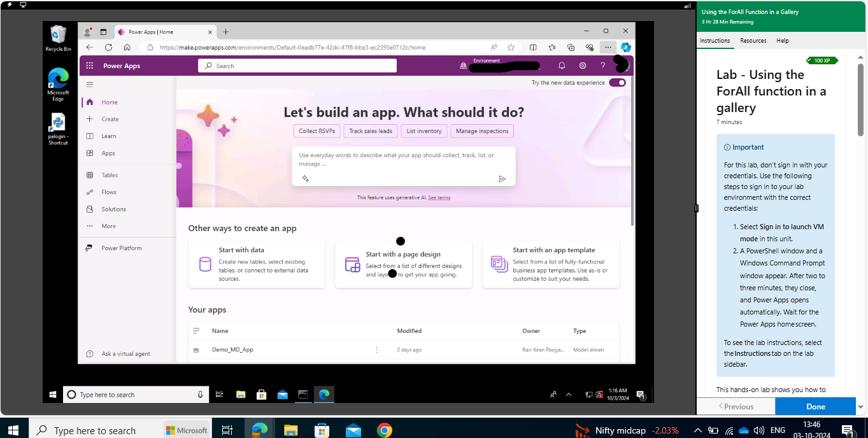Switch to the Help tab in lab sidebar
Viewport: 868px width, 438px height.
[x=783, y=41]
